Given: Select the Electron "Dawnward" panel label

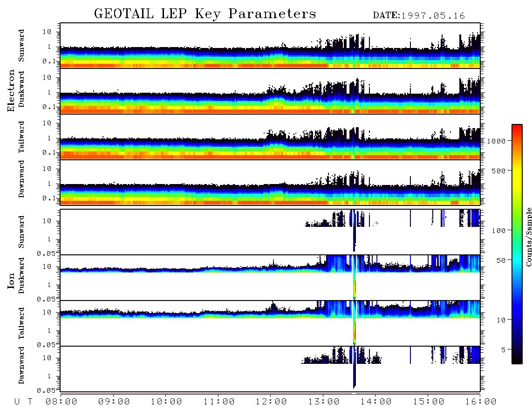Looking at the screenshot, I should [x=21, y=179].
